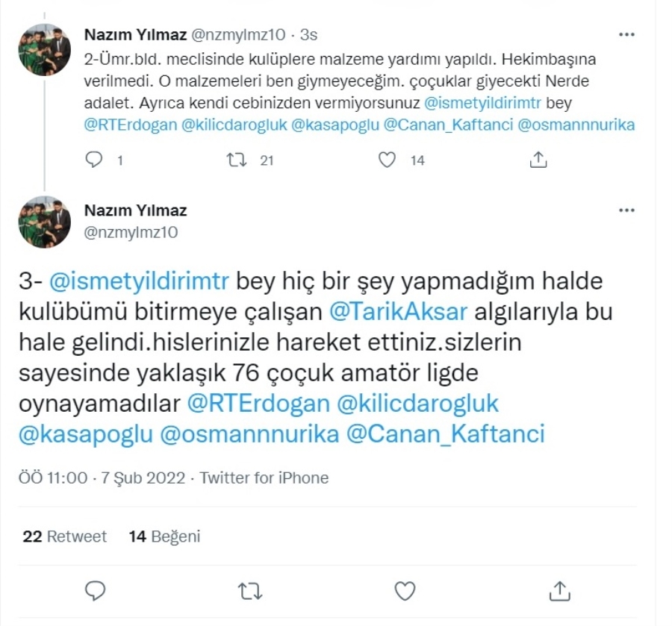Like the first tweet with 14 likes
The height and width of the screenshot is (626, 672).
387,160
